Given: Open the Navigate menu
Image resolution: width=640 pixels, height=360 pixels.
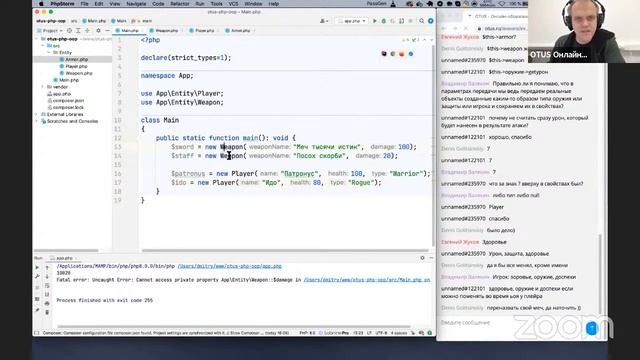Looking at the screenshot, I should [x=136, y=4].
